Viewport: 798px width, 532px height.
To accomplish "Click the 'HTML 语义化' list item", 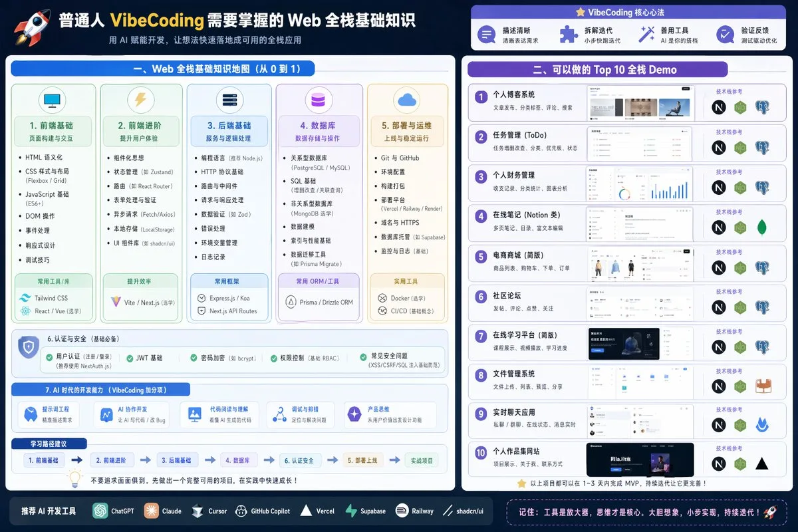I will point(44,158).
